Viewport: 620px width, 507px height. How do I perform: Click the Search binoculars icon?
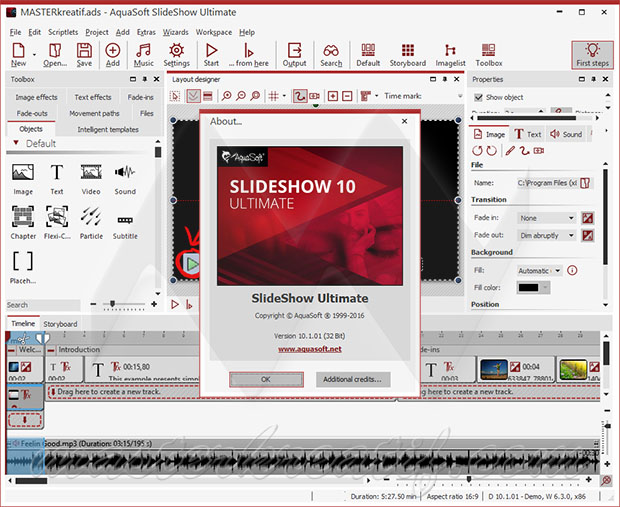tap(331, 51)
